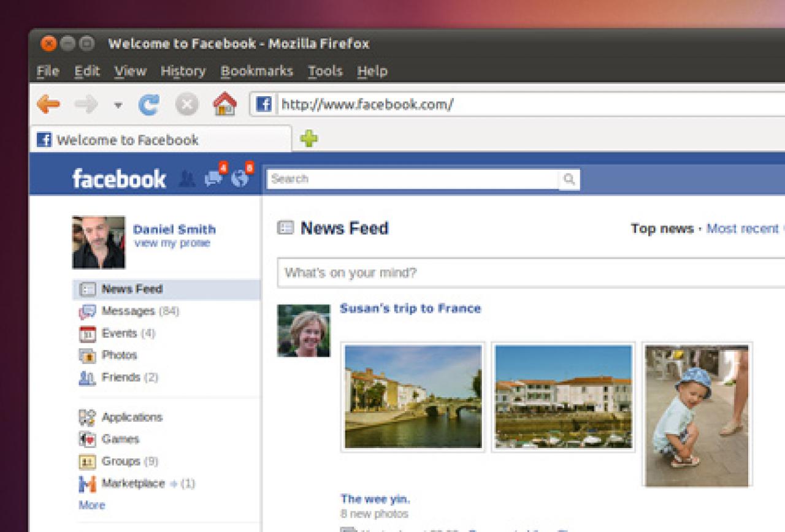Select the Welcome to Facebook tab
The height and width of the screenshot is (532, 785).
[x=161, y=140]
